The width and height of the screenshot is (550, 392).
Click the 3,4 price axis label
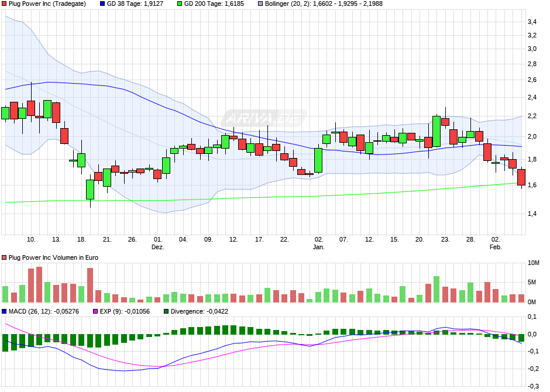(x=532, y=22)
